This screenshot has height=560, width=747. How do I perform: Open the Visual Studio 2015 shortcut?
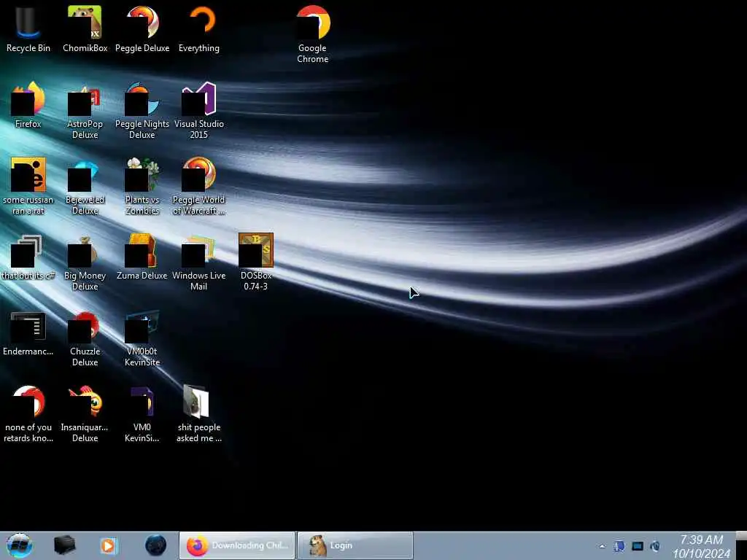pyautogui.click(x=199, y=111)
